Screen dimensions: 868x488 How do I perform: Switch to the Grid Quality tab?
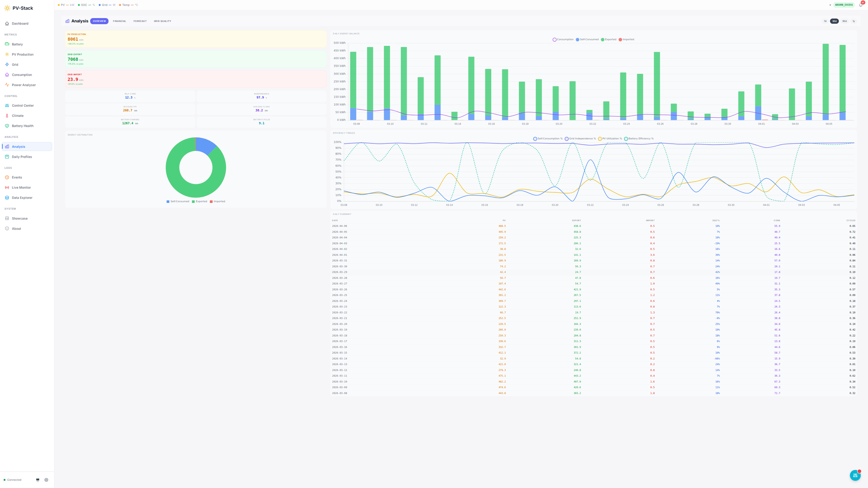coord(162,21)
